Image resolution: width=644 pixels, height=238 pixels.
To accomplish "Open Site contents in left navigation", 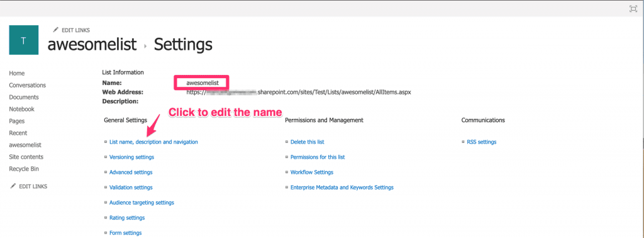I will tap(26, 157).
